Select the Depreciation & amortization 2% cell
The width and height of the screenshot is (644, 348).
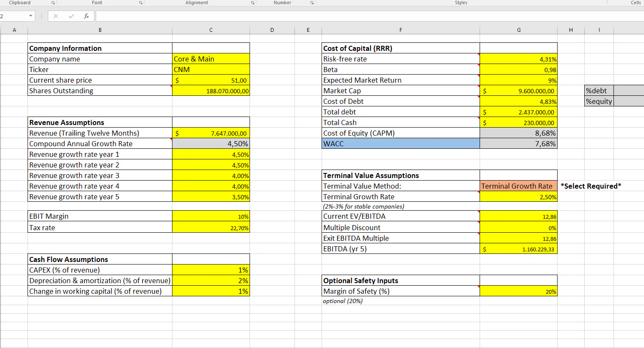click(211, 281)
